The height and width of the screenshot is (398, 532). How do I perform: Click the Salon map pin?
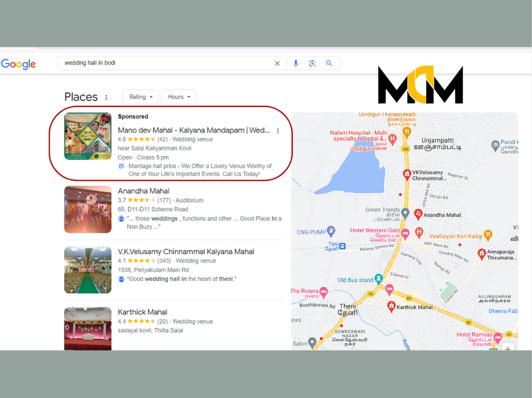click(312, 342)
